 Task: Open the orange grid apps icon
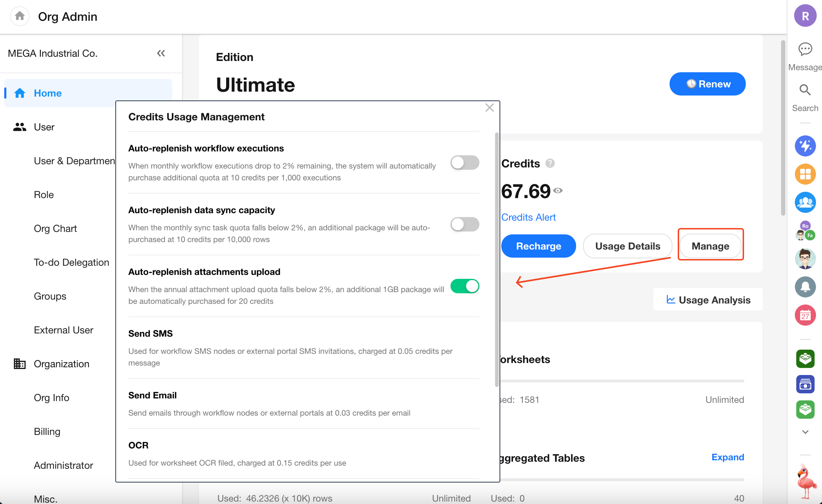coord(805,174)
